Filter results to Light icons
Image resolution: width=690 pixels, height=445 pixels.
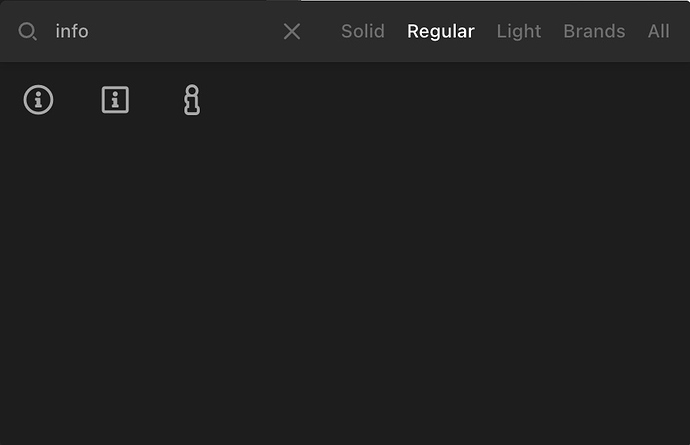point(519,31)
